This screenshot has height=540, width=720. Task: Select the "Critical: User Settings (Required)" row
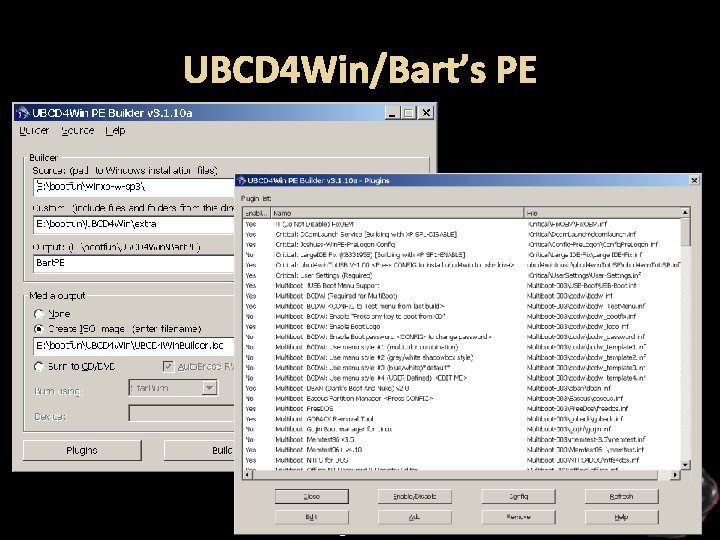461,276
